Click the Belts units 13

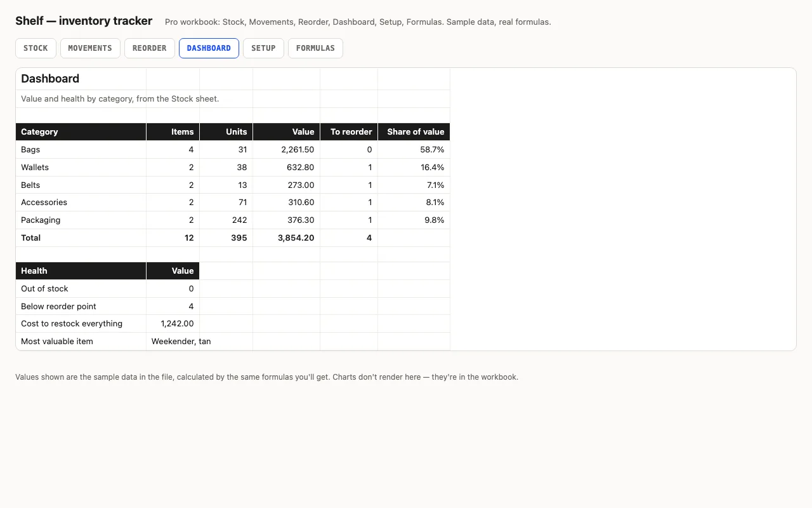226,185
